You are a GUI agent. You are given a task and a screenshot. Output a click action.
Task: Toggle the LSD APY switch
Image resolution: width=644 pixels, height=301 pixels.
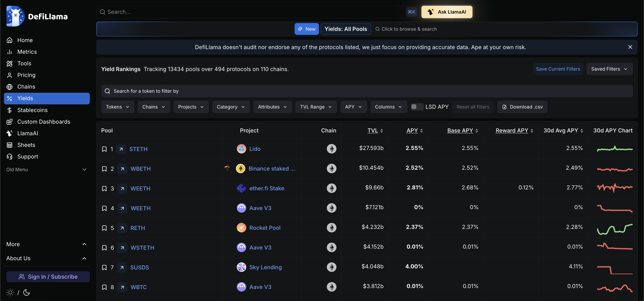point(417,107)
